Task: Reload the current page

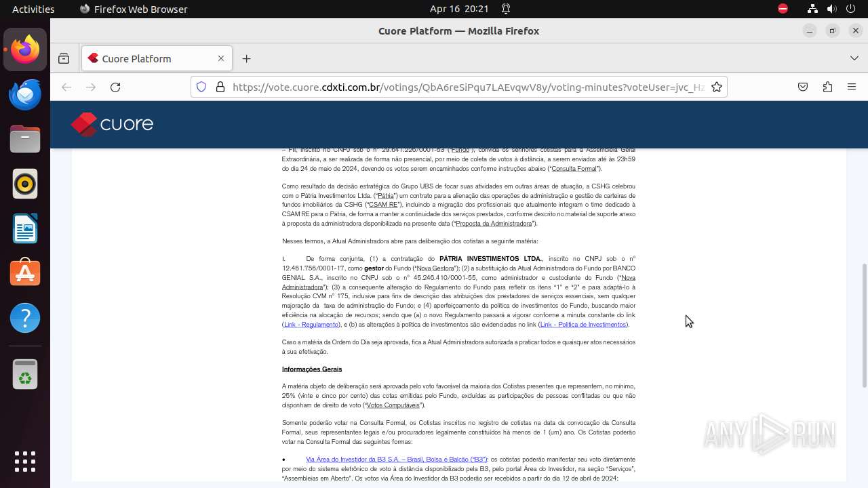Action: click(115, 87)
